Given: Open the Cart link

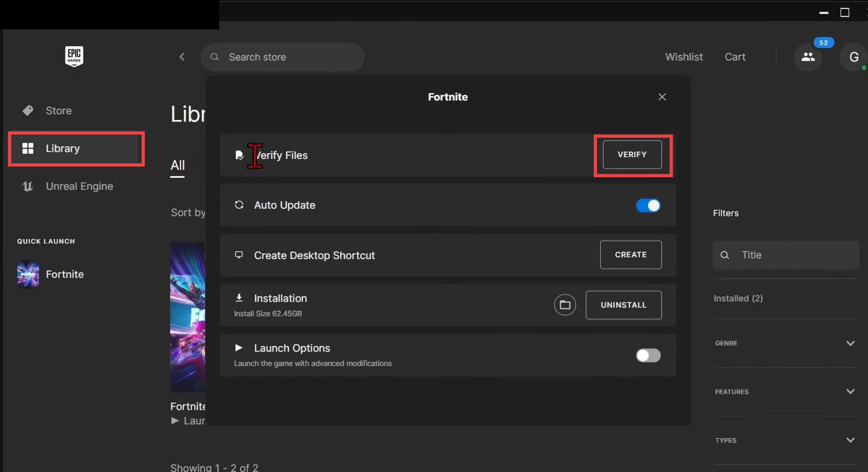Looking at the screenshot, I should pos(735,57).
